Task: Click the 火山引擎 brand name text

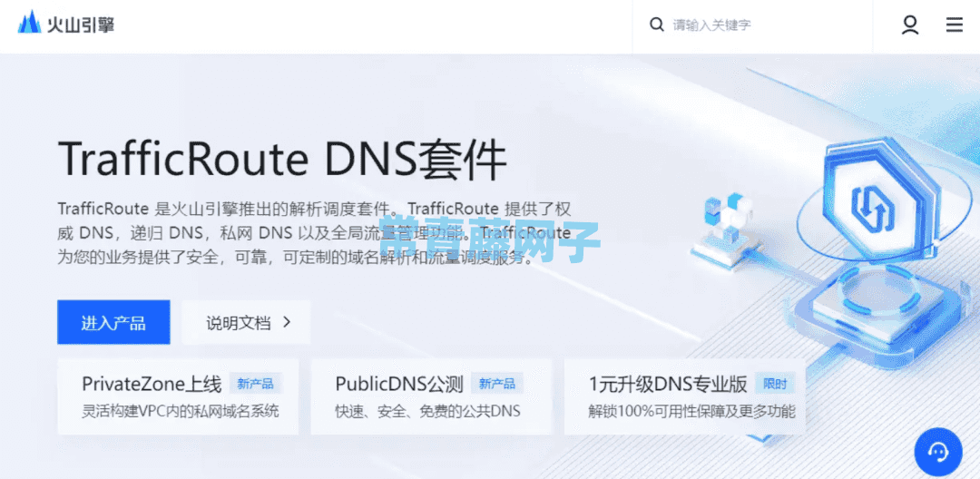Action: click(81, 24)
